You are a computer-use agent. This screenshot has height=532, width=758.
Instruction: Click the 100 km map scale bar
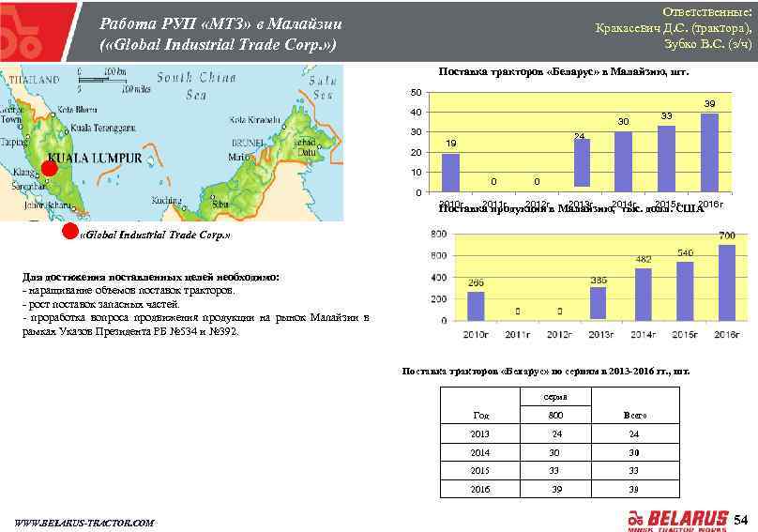(x=101, y=80)
